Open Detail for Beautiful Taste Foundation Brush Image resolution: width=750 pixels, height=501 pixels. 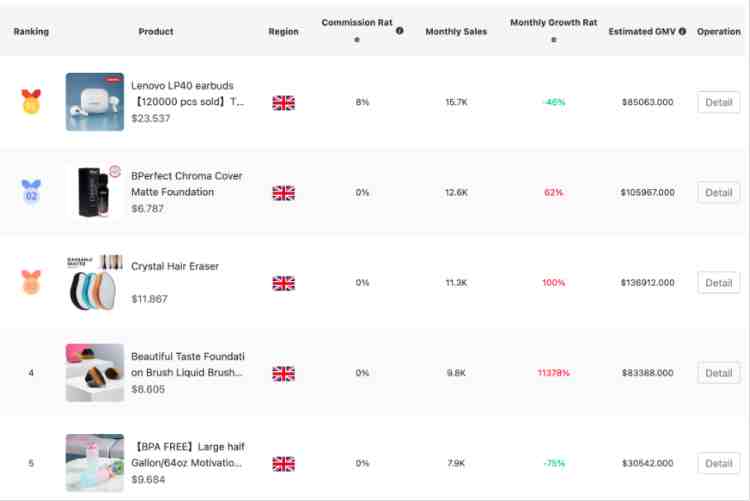(x=718, y=373)
